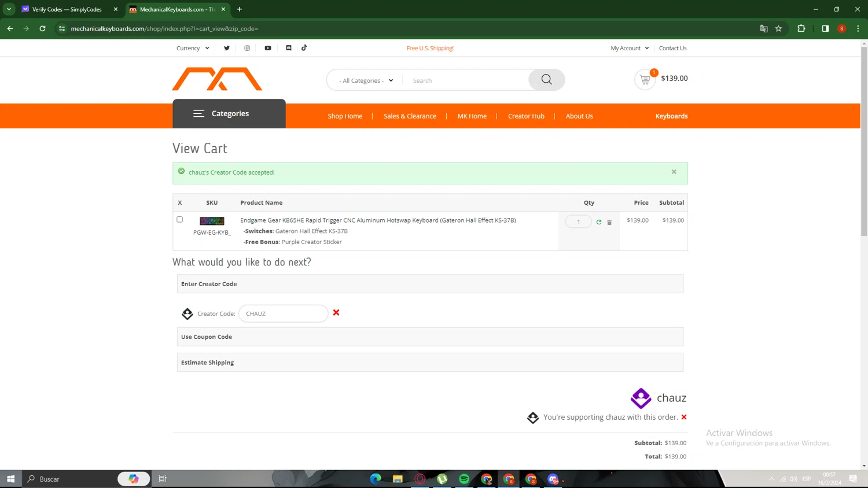This screenshot has height=488, width=868.
Task: Tick the checkbox for the Endgame Gear keyboard
Action: 179,220
